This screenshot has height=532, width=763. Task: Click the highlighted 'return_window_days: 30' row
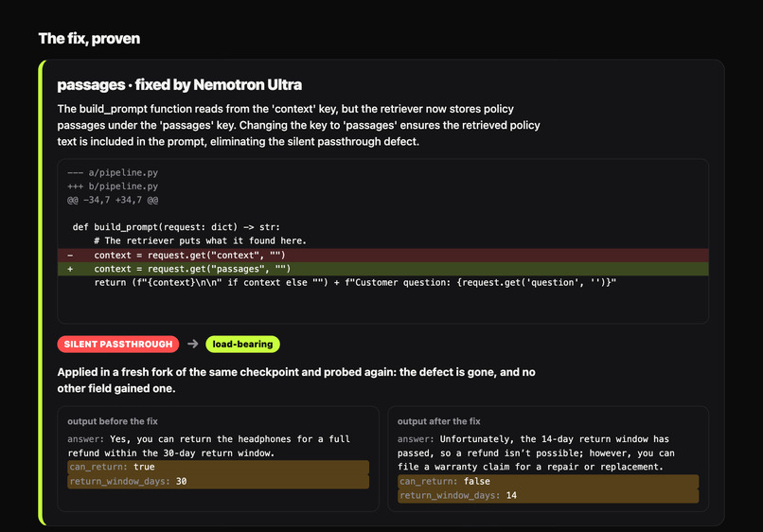pyautogui.click(x=218, y=482)
